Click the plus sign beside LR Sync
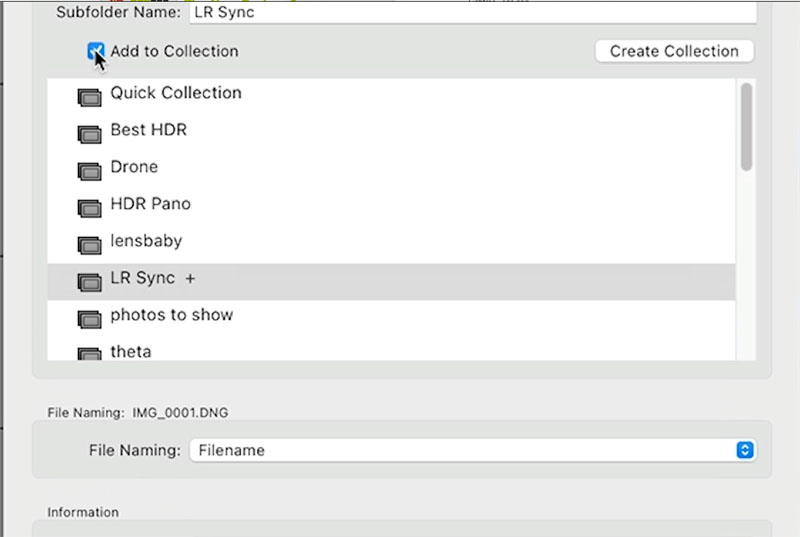800x537 pixels. tap(190, 278)
